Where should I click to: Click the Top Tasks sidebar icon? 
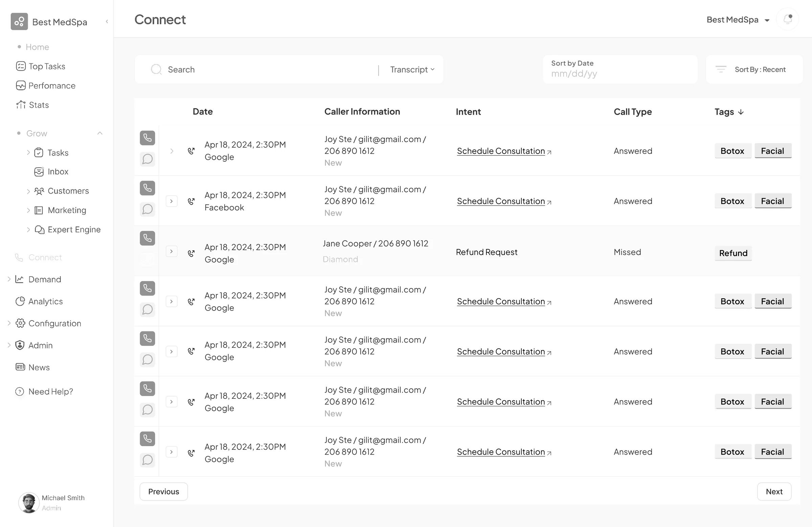[x=21, y=66]
